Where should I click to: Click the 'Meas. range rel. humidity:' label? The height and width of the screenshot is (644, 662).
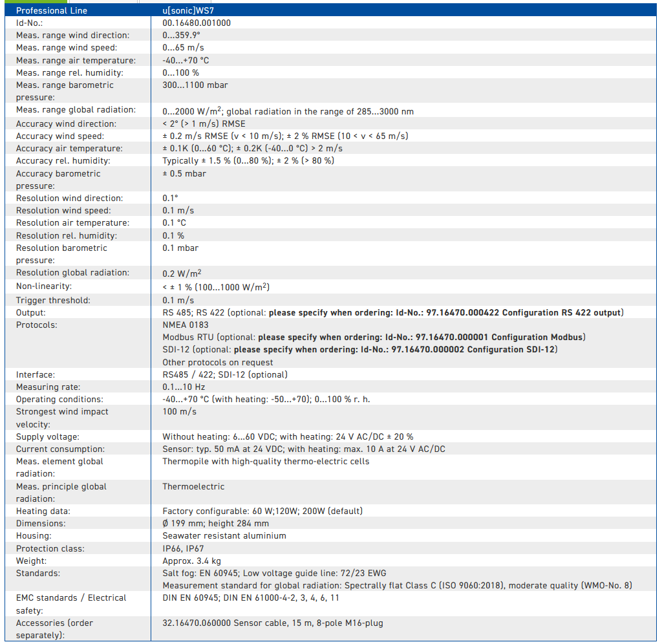click(x=70, y=72)
